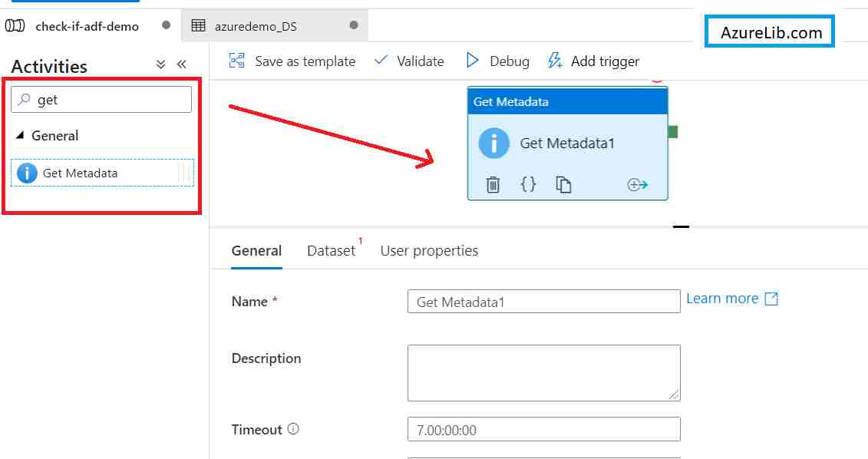
Task: View activity JSON code with the braces icon
Action: (528, 183)
